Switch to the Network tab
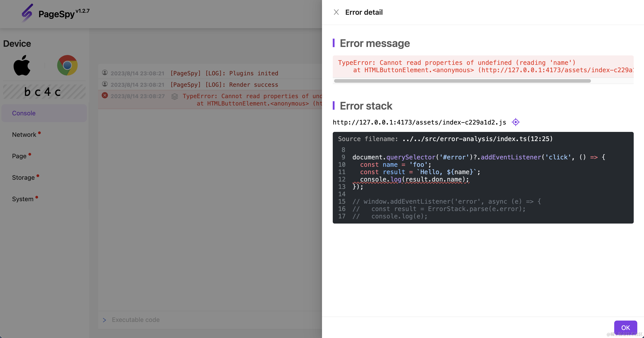 (x=24, y=135)
